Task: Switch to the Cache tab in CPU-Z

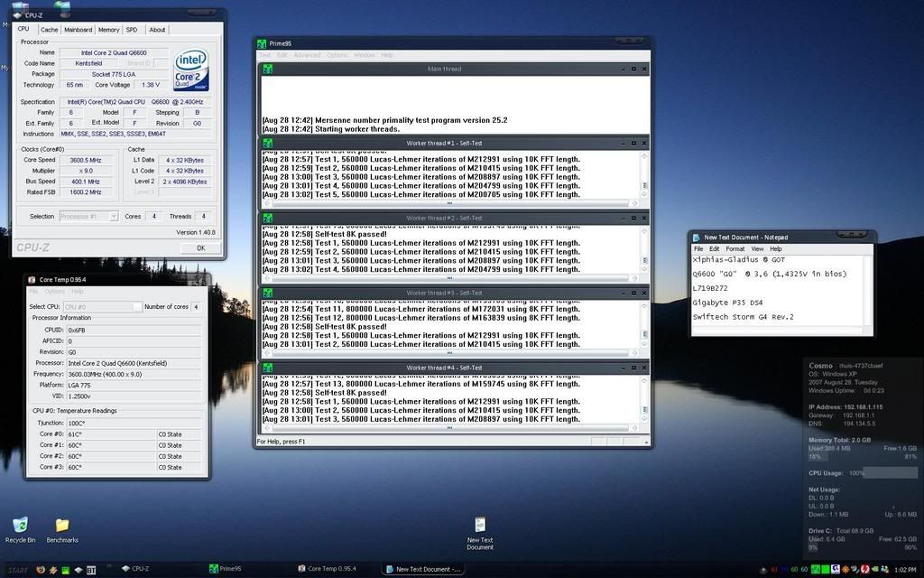Action: pyautogui.click(x=49, y=30)
